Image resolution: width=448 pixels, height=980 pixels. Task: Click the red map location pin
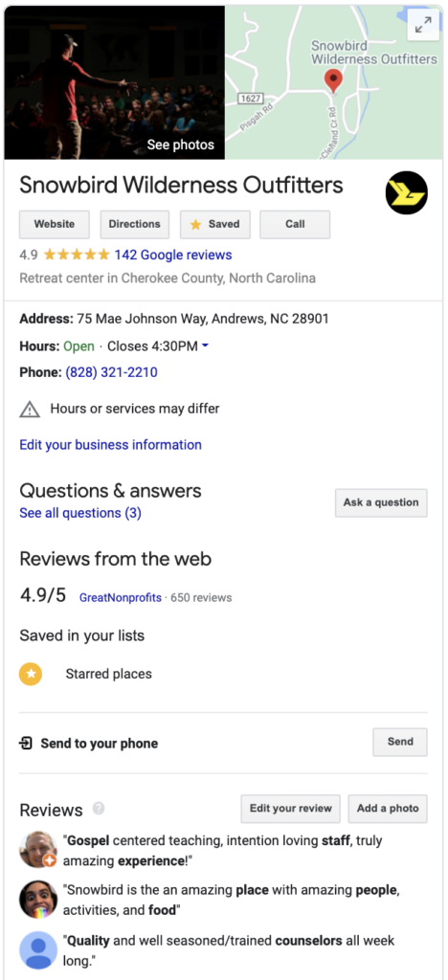[333, 81]
